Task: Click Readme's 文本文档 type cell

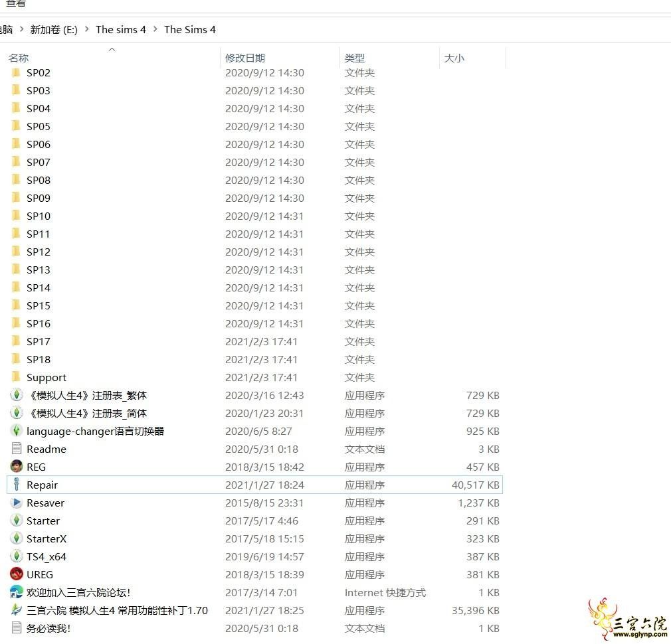Action: pos(365,449)
